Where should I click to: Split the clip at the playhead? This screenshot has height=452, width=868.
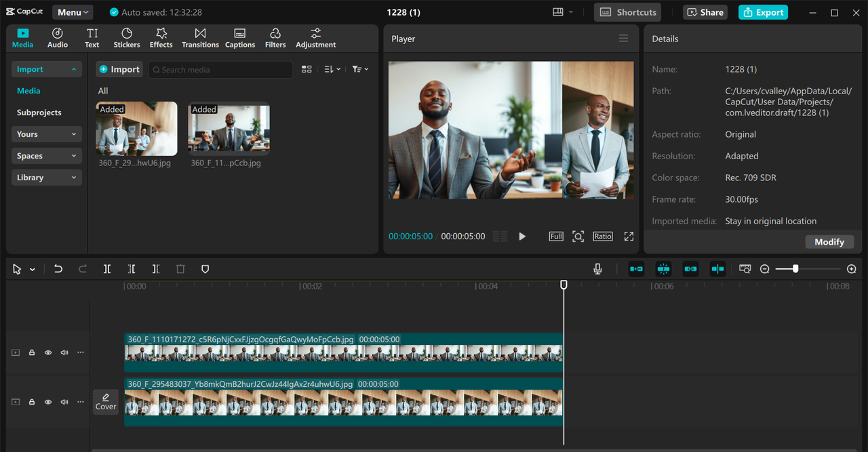[107, 268]
